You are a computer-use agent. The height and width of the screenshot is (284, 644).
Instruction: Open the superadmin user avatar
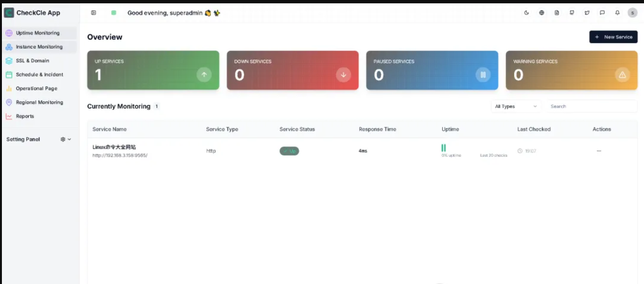[633, 13]
